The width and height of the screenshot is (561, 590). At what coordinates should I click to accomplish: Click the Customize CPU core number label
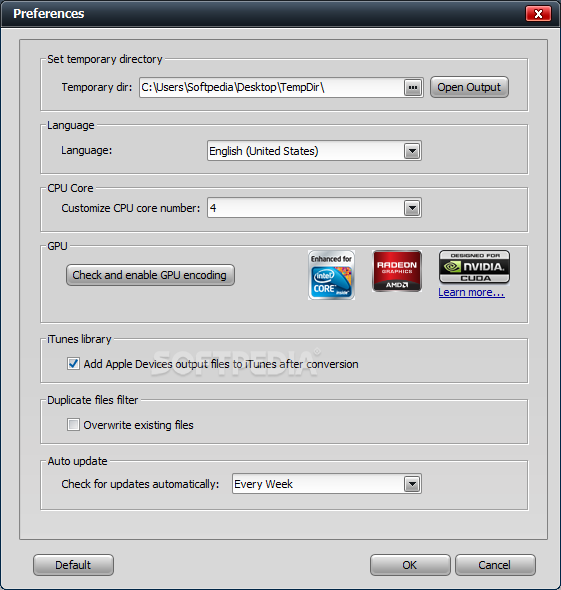point(131,208)
